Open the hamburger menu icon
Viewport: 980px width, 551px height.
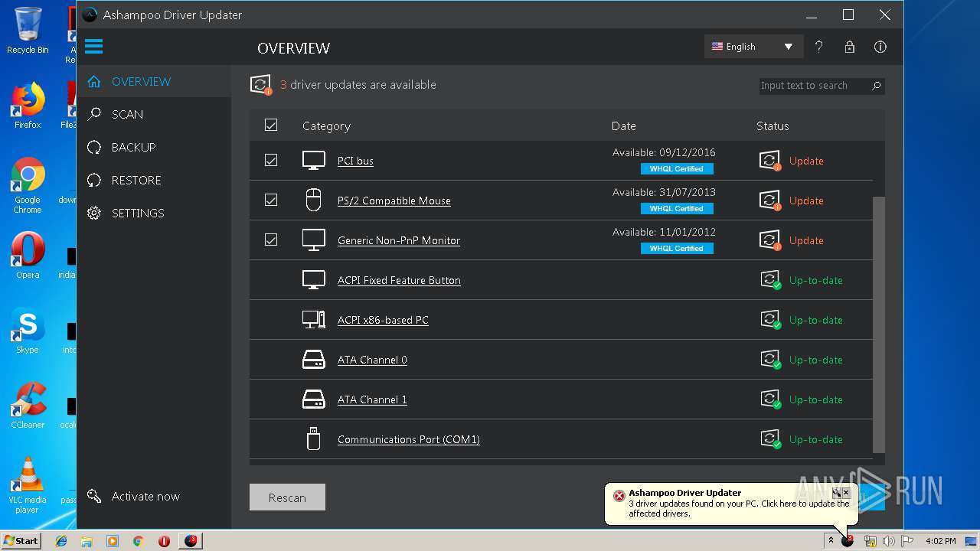coord(93,47)
